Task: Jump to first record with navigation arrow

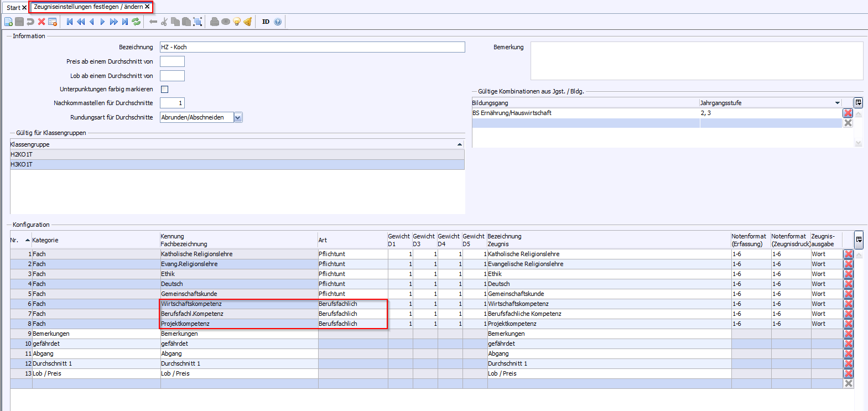Action: click(70, 22)
